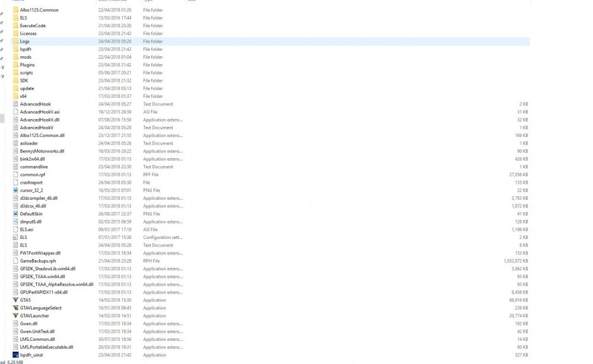This screenshot has width=593, height=364.
Task: Select FW1FontWrapper.dll in the list
Action: coord(40,253)
